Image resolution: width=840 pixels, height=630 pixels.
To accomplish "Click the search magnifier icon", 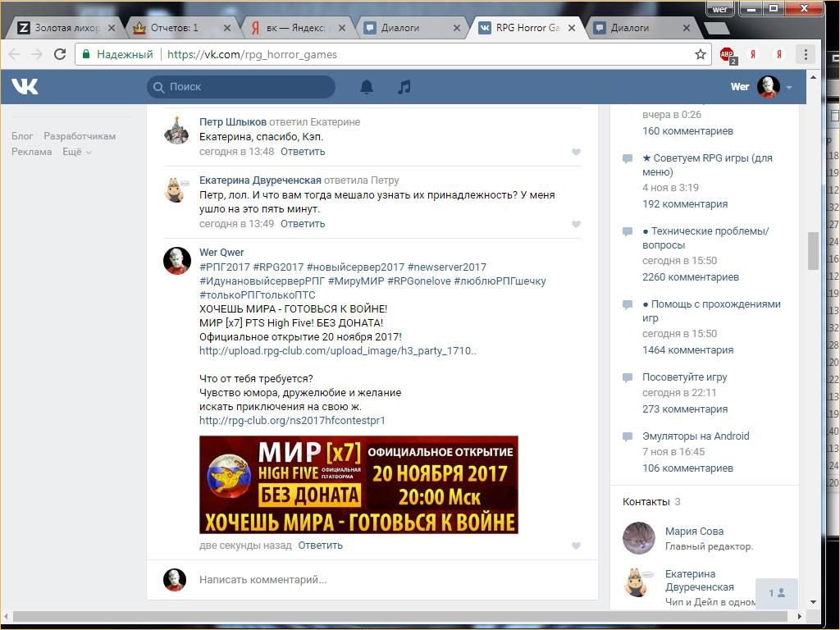I will [158, 87].
